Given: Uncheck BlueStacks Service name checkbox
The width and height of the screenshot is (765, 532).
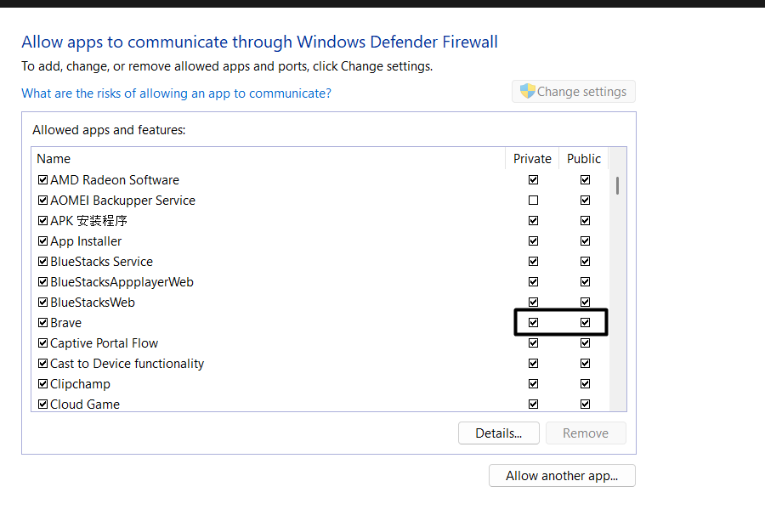Looking at the screenshot, I should pos(42,262).
